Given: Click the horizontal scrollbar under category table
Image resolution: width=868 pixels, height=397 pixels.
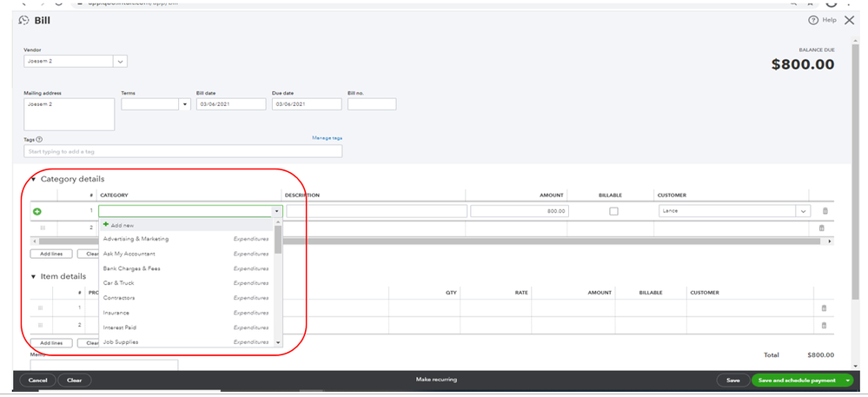Looking at the screenshot, I should 431,242.
